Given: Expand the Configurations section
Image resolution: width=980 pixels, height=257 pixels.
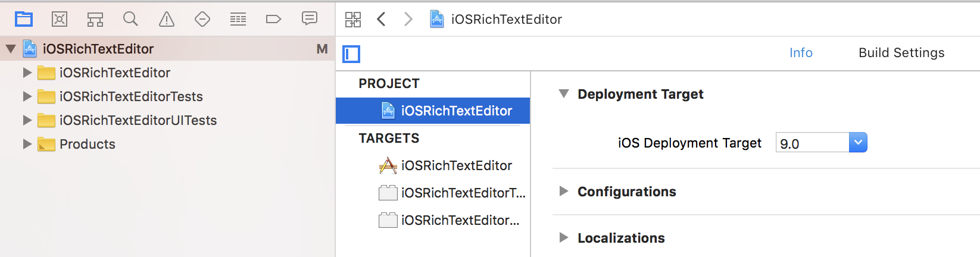Looking at the screenshot, I should (564, 192).
